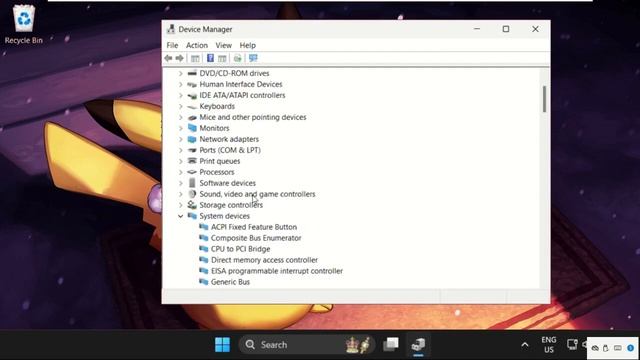
Task: Click the Keyboards category icon
Action: click(192, 107)
